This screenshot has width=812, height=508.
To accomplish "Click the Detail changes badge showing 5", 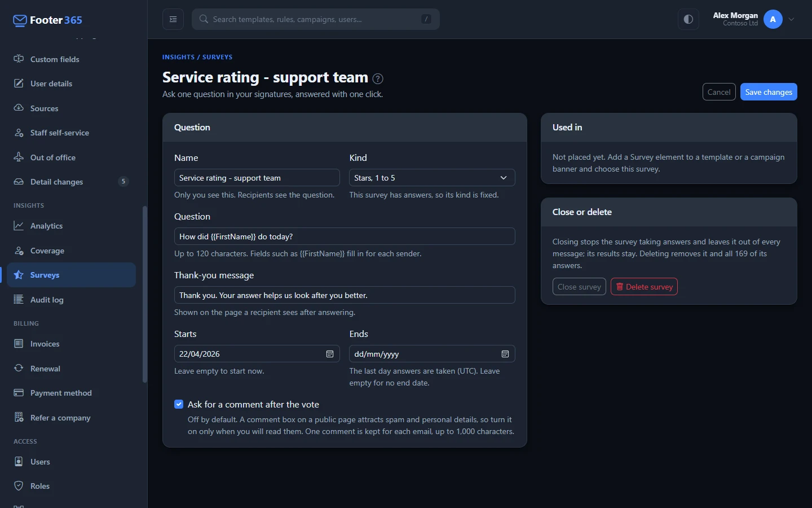I will click(123, 182).
